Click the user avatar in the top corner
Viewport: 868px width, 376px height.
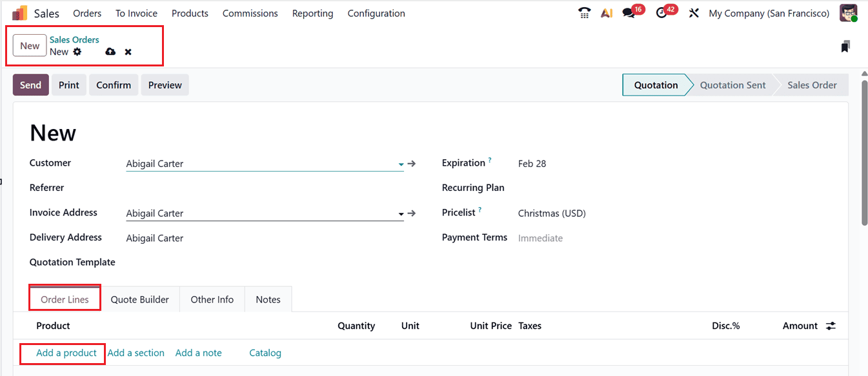[848, 12]
